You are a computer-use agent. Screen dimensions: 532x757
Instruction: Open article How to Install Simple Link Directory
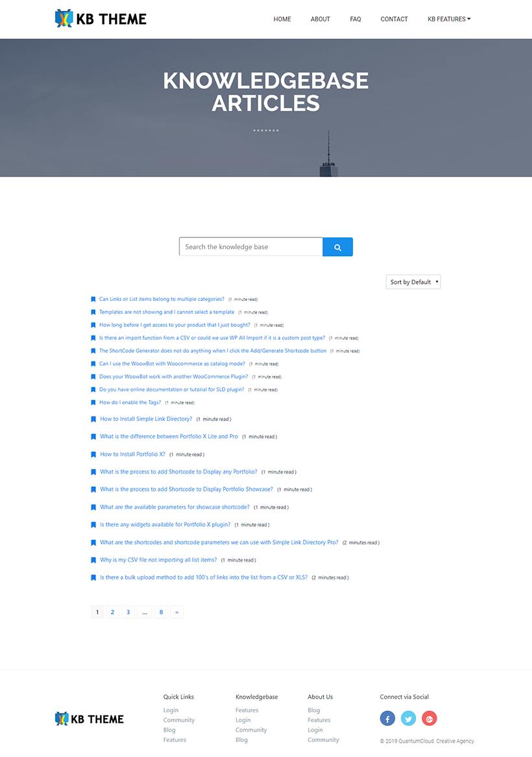146,419
